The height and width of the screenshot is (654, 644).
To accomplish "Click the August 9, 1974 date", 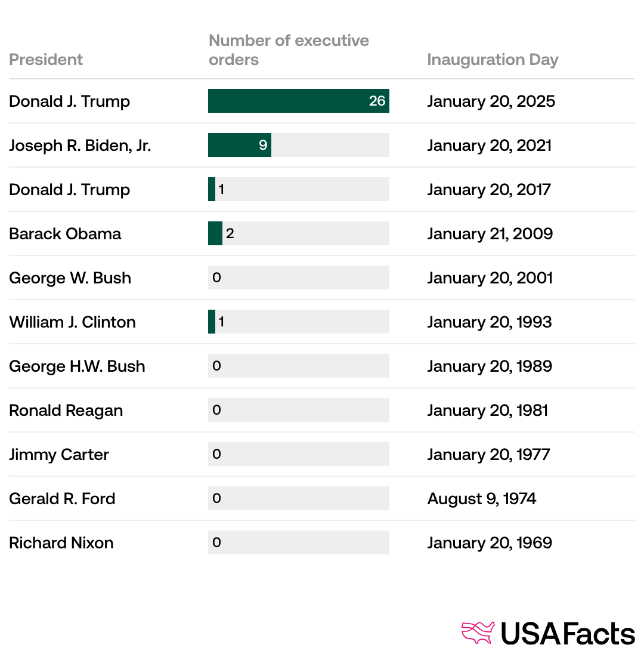I will 482,499.
